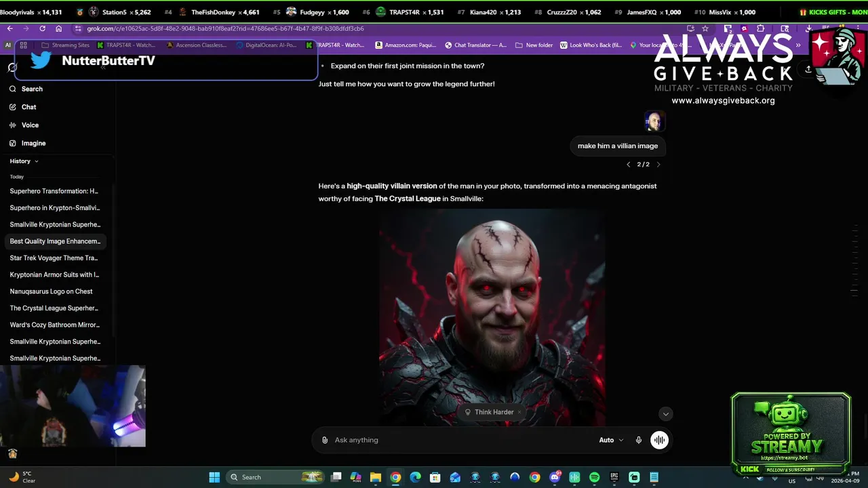868x488 pixels.
Task: Click browser back arrow
Action: coord(9,28)
